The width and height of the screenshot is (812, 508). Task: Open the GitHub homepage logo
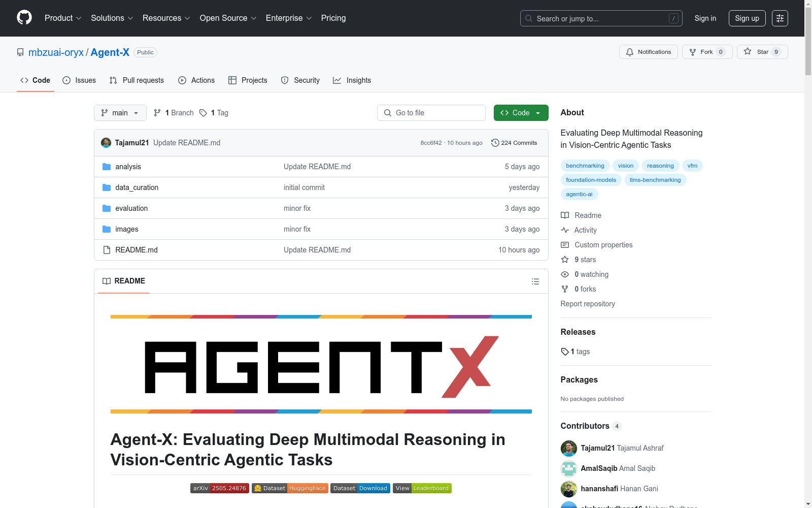coord(24,18)
